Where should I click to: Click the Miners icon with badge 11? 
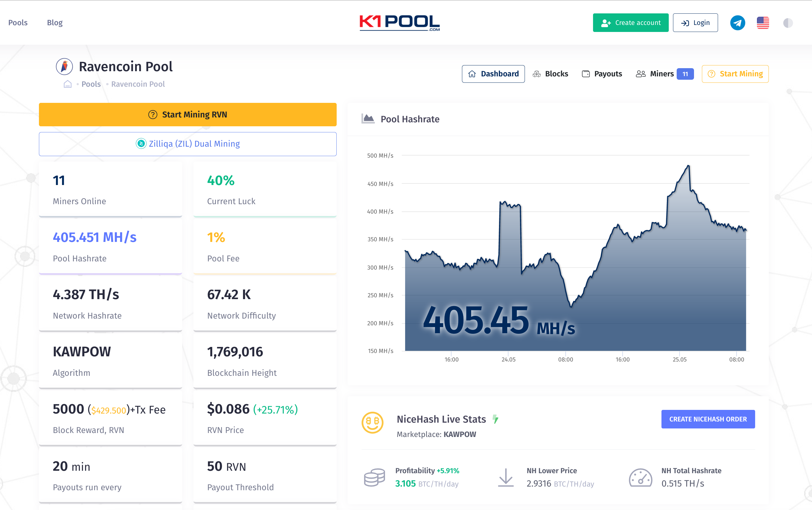[664, 73]
